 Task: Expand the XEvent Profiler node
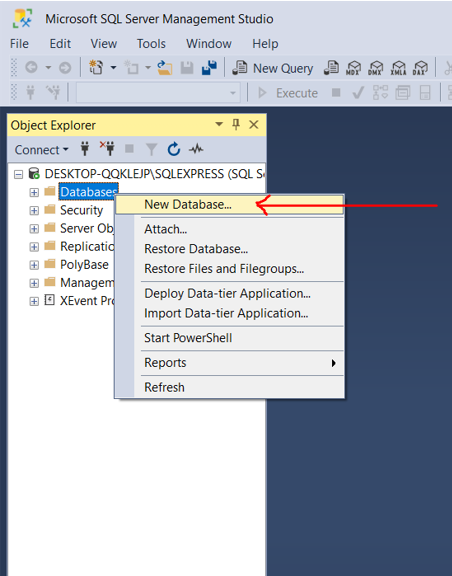(34, 301)
